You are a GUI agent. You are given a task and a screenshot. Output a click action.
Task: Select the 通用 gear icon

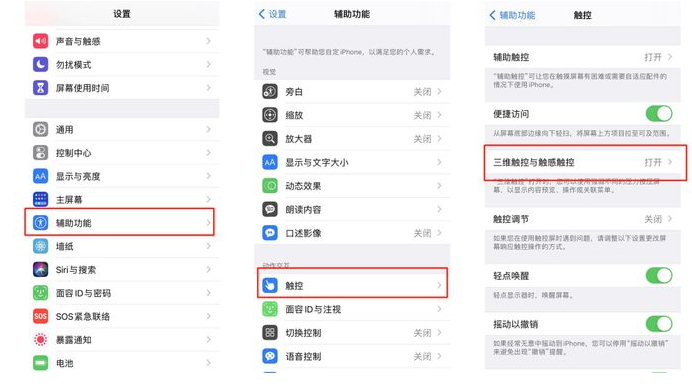41,129
